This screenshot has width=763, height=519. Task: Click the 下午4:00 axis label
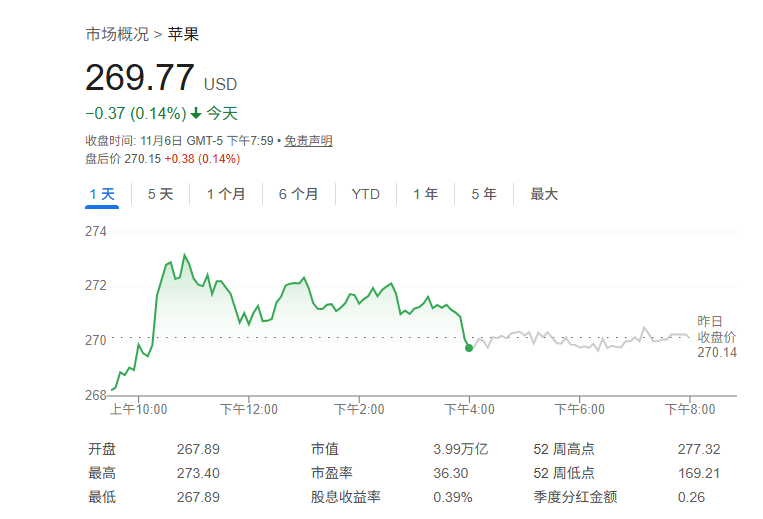coord(470,410)
